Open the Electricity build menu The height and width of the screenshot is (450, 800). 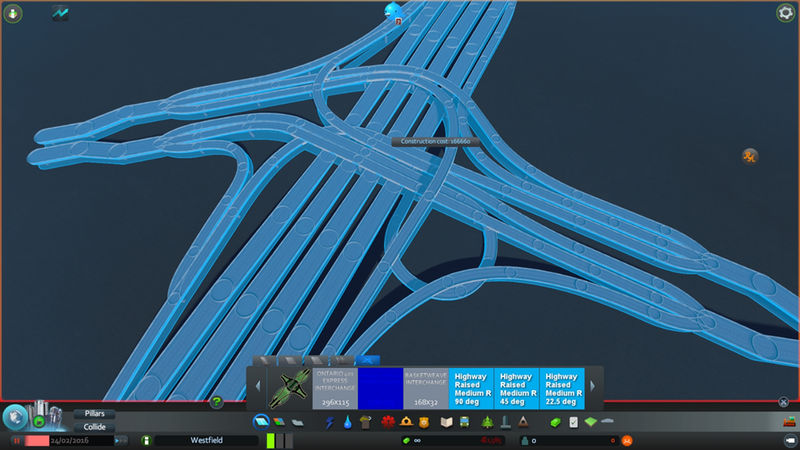(329, 422)
